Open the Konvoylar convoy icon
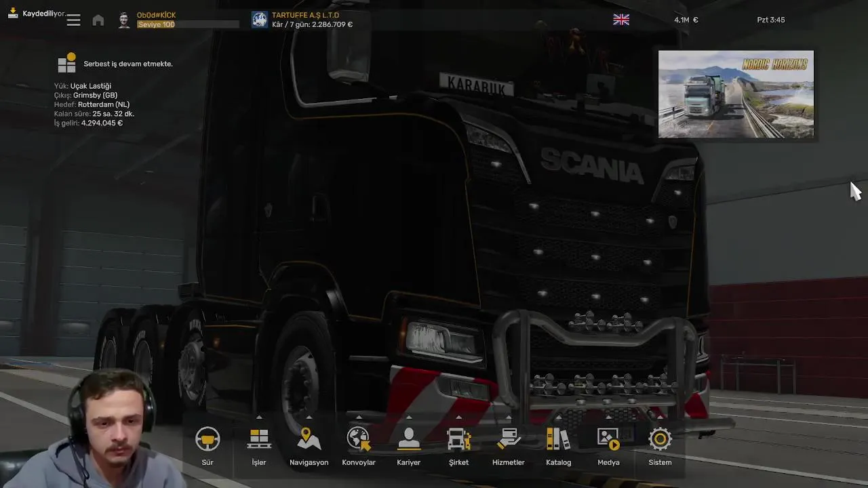The height and width of the screenshot is (488, 868). pos(359,439)
